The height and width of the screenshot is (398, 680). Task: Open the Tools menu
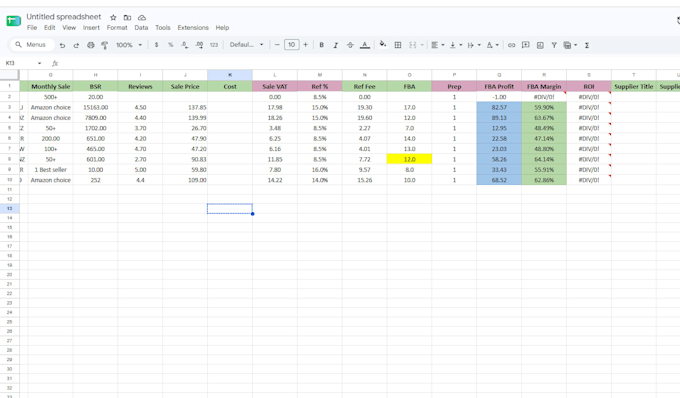[163, 28]
